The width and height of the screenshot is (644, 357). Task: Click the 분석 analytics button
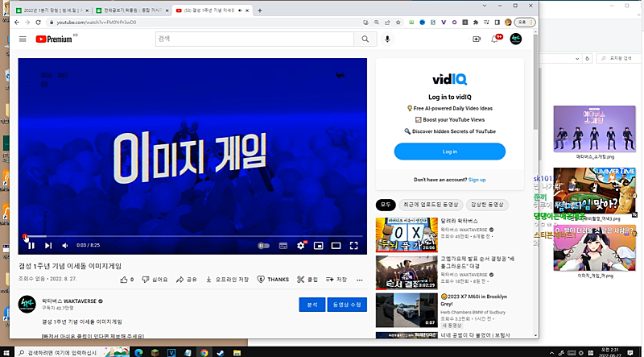pyautogui.click(x=312, y=305)
